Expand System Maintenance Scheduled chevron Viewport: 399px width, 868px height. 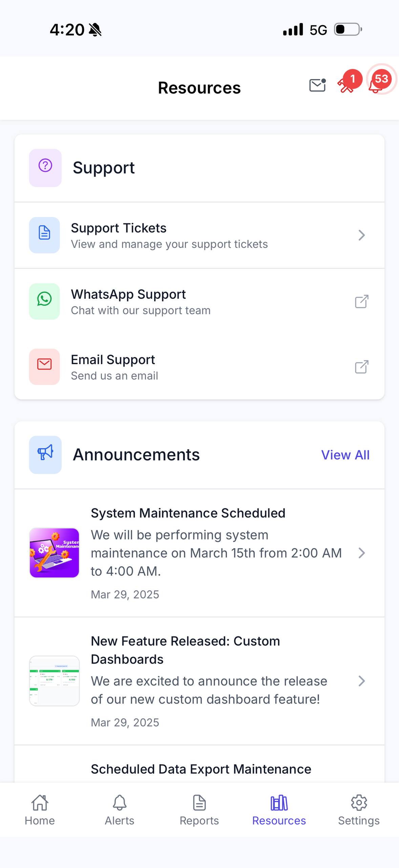point(361,553)
